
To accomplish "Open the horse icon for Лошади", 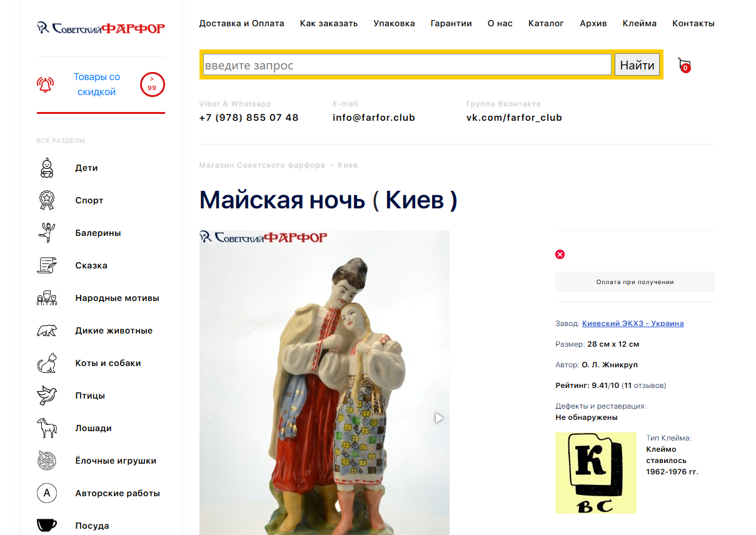I will point(47,428).
